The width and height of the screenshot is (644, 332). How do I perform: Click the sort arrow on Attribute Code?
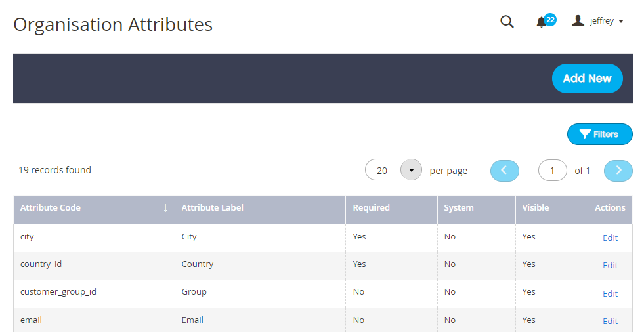[165, 208]
